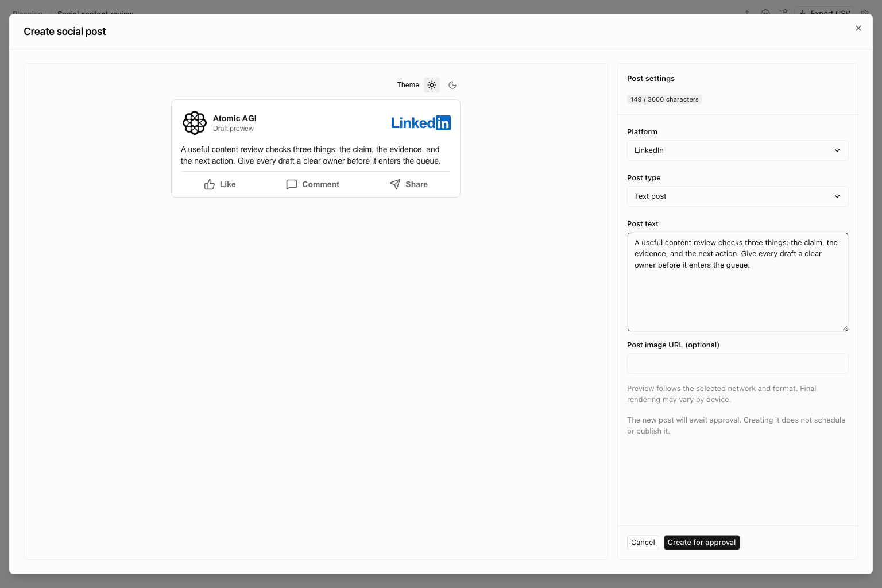The width and height of the screenshot is (882, 588).
Task: Click the 149 / 3000 characters badge
Action: pos(664,99)
